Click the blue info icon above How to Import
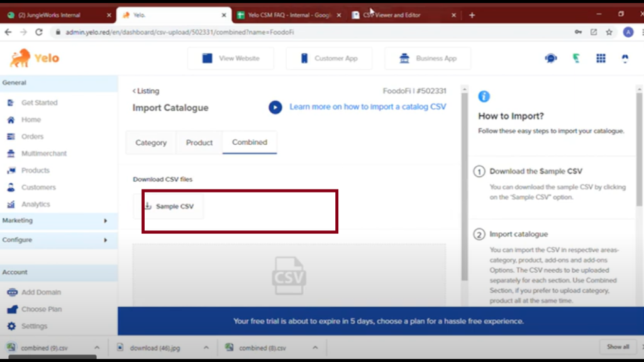This screenshot has width=644, height=362. [x=484, y=96]
